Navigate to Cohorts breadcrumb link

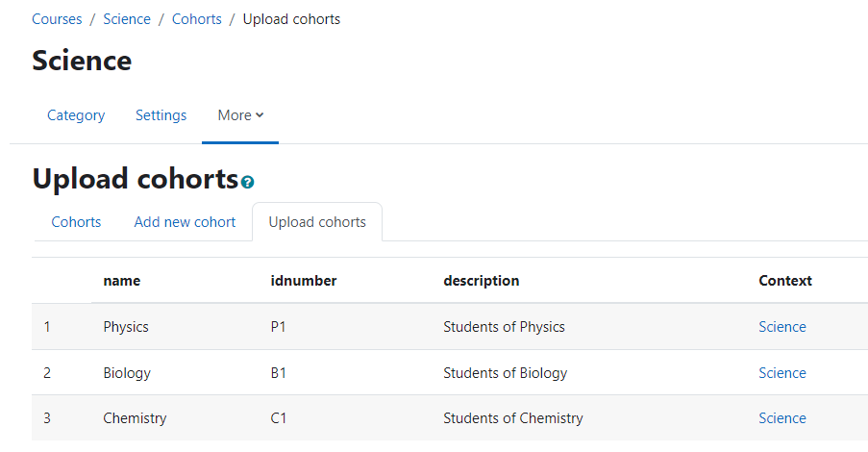pos(196,19)
